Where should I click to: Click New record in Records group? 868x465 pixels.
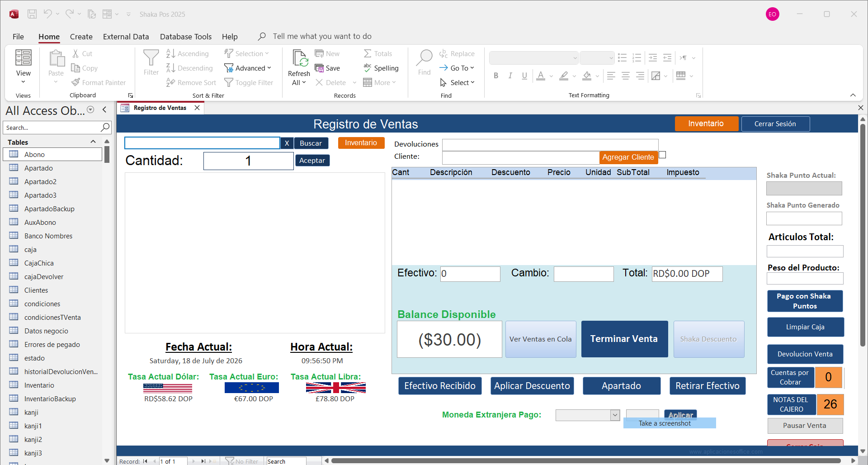point(327,53)
